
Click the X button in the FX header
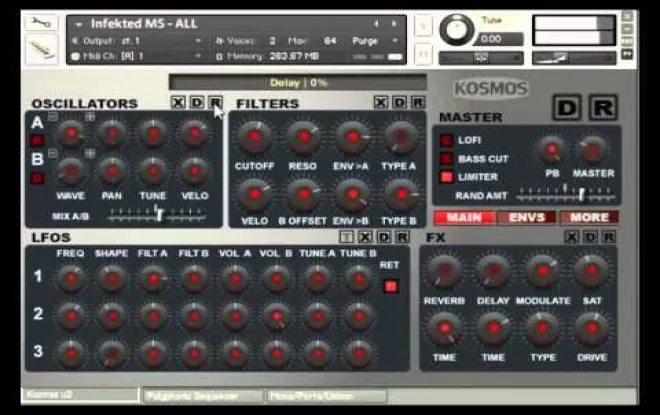point(571,237)
